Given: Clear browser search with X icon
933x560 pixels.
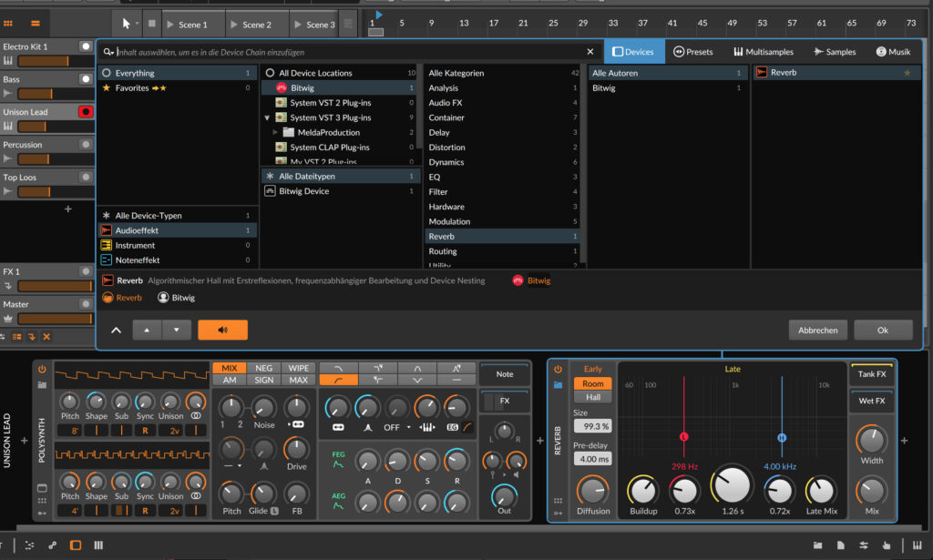Looking at the screenshot, I should (590, 52).
